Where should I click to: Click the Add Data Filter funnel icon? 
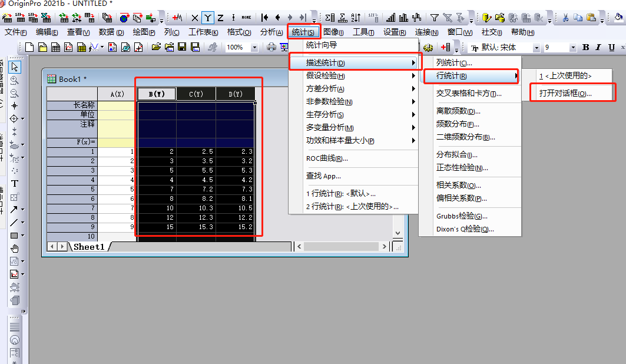tap(434, 18)
